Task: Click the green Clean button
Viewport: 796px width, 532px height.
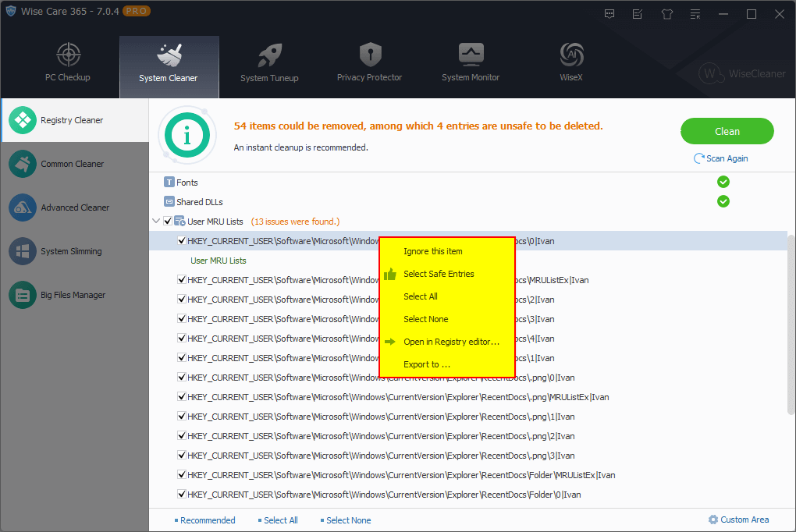Action: (x=727, y=132)
